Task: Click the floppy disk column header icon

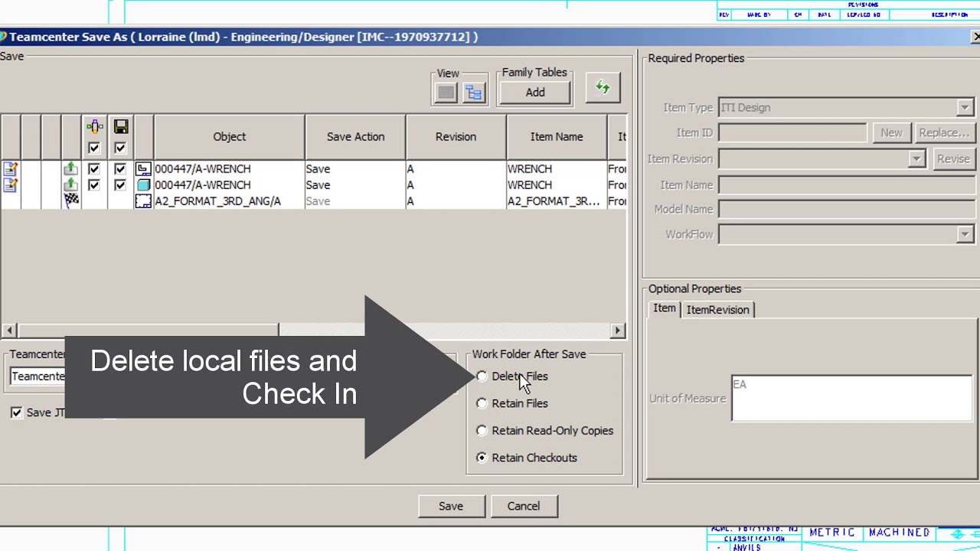Action: click(120, 127)
